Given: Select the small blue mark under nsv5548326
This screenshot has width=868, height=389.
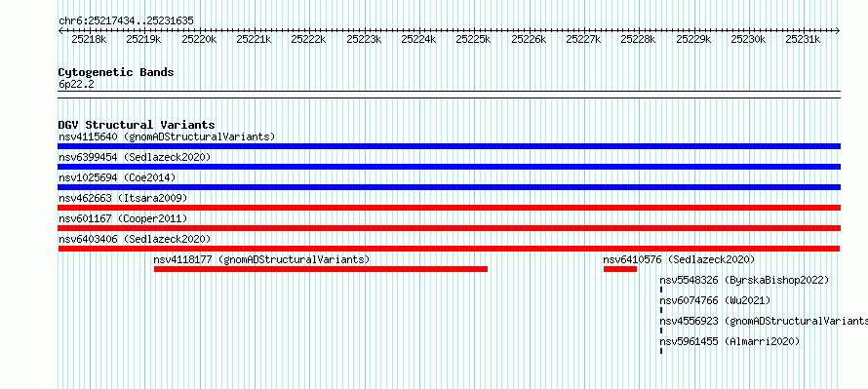Looking at the screenshot, I should click(661, 290).
